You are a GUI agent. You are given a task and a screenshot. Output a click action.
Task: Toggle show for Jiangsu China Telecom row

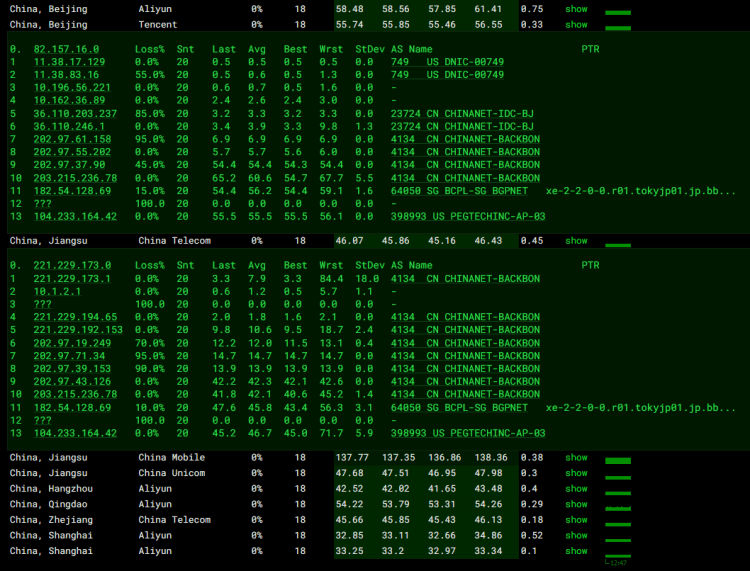(576, 241)
